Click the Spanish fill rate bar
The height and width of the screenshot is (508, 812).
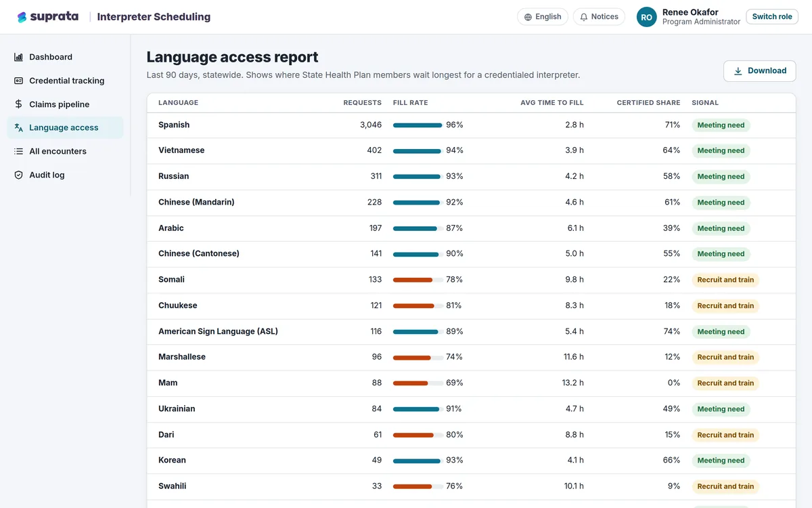[x=418, y=125]
